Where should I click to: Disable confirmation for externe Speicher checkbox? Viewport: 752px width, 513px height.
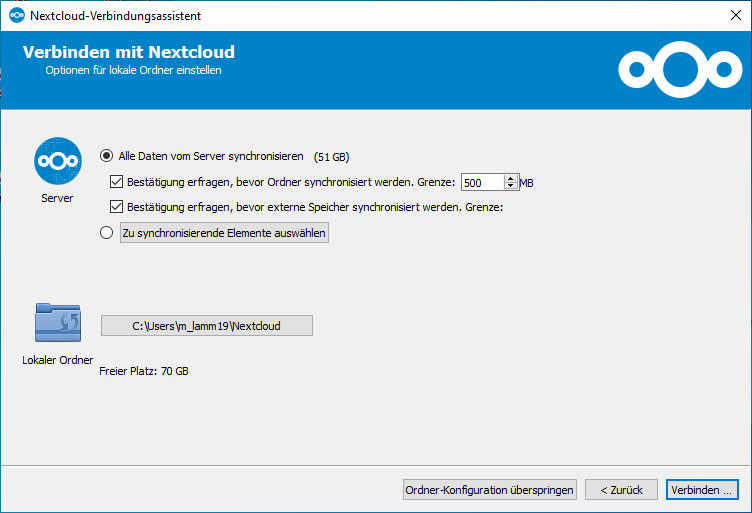[116, 207]
